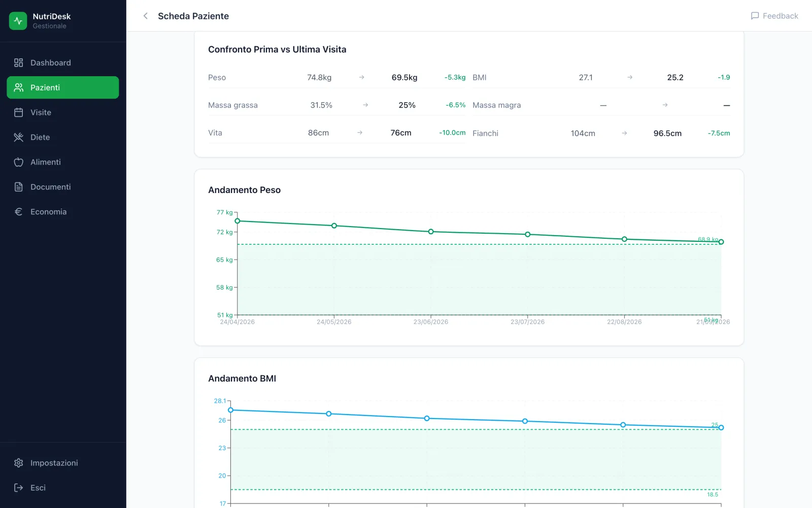
Task: Open the Economia section
Action: [63, 212]
